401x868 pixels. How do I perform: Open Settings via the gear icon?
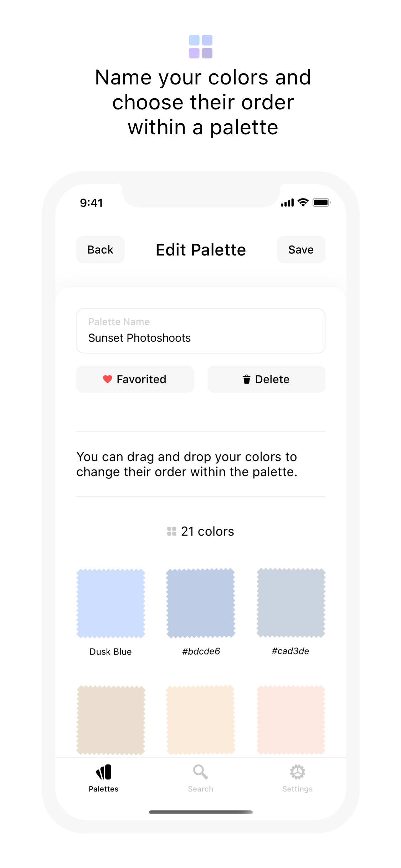[297, 772]
